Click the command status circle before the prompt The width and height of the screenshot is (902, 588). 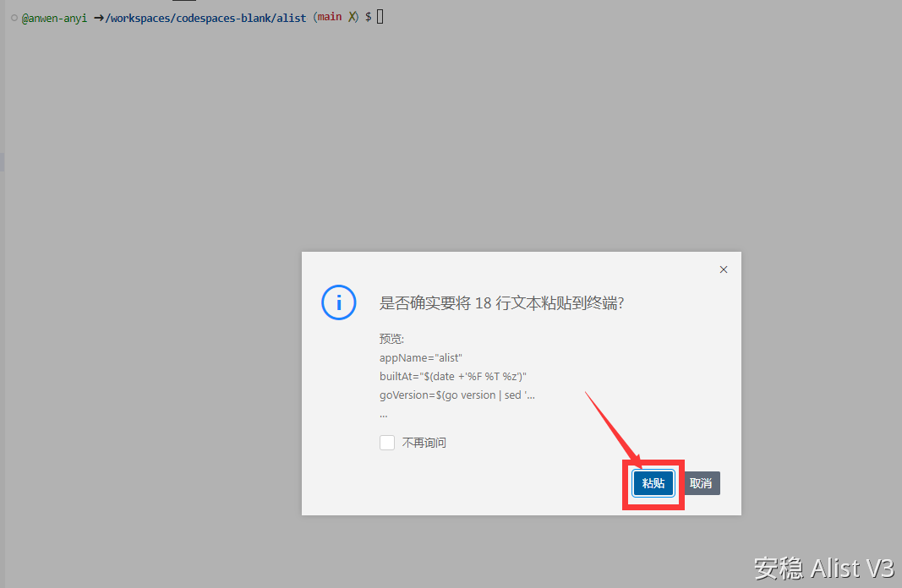pos(14,17)
